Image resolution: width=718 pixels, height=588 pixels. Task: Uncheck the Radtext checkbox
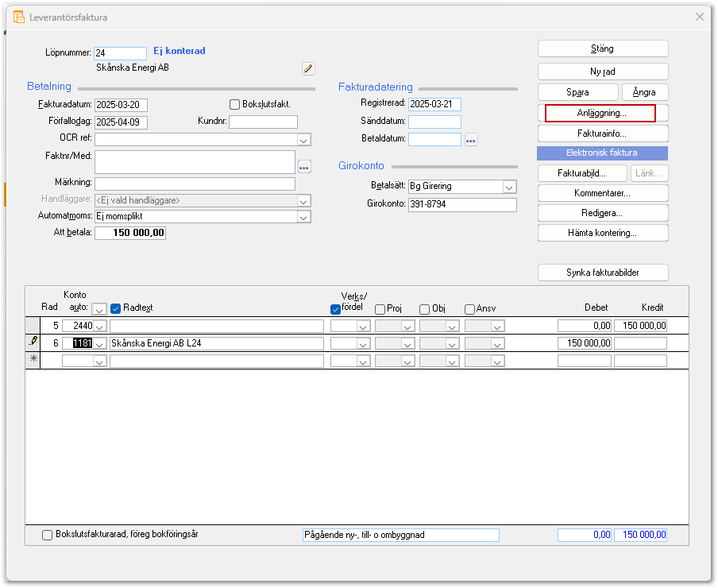115,308
